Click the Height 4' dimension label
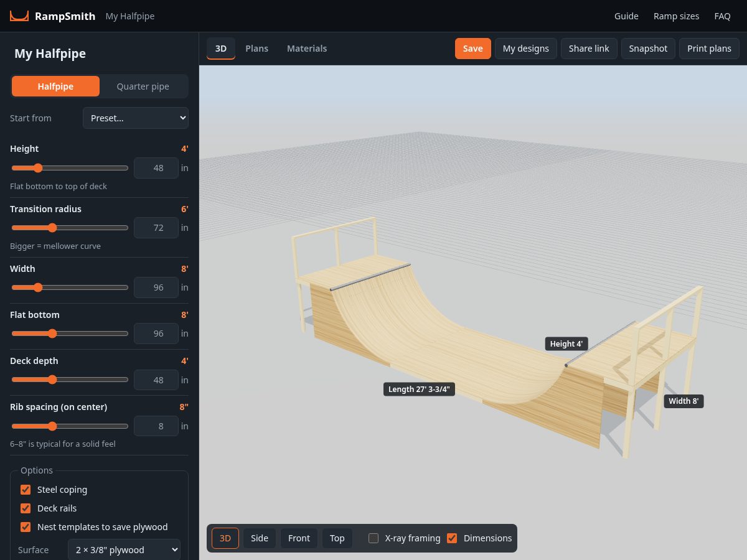The image size is (747, 560). [x=566, y=343]
